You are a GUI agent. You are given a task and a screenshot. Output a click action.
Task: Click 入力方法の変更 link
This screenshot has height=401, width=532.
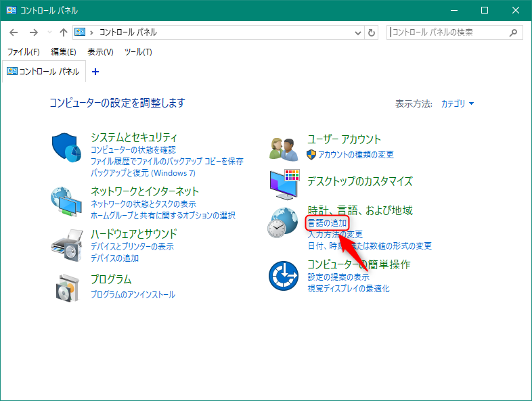[x=335, y=234]
